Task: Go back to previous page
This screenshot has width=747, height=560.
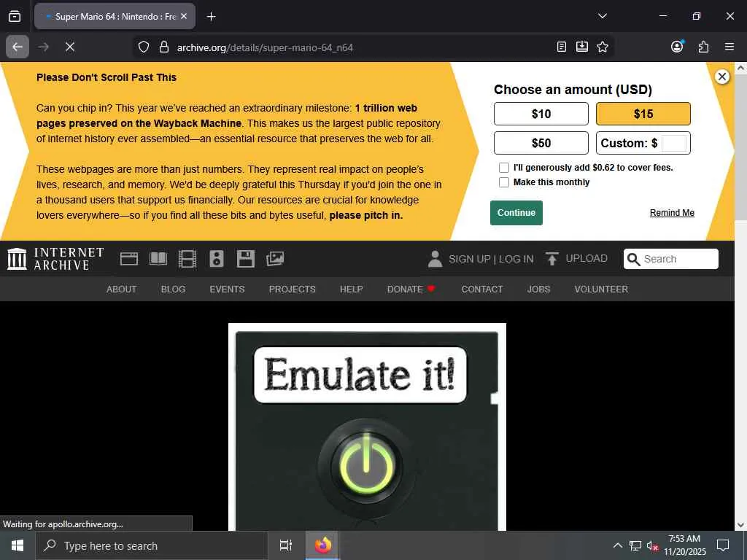Action: [18, 47]
